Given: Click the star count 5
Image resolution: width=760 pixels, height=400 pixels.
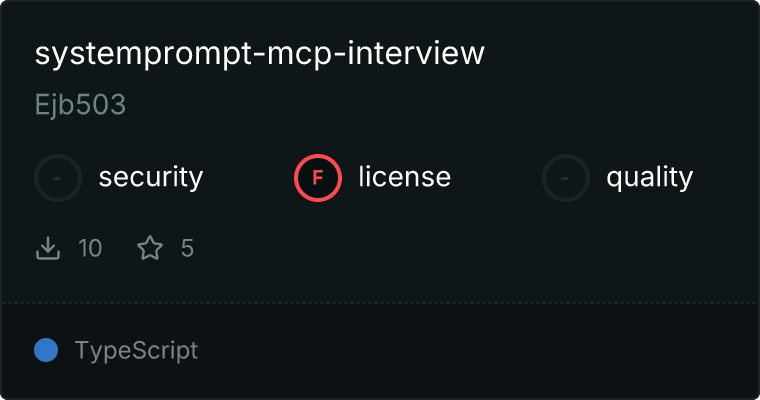Looking at the screenshot, I should pyautogui.click(x=187, y=248).
